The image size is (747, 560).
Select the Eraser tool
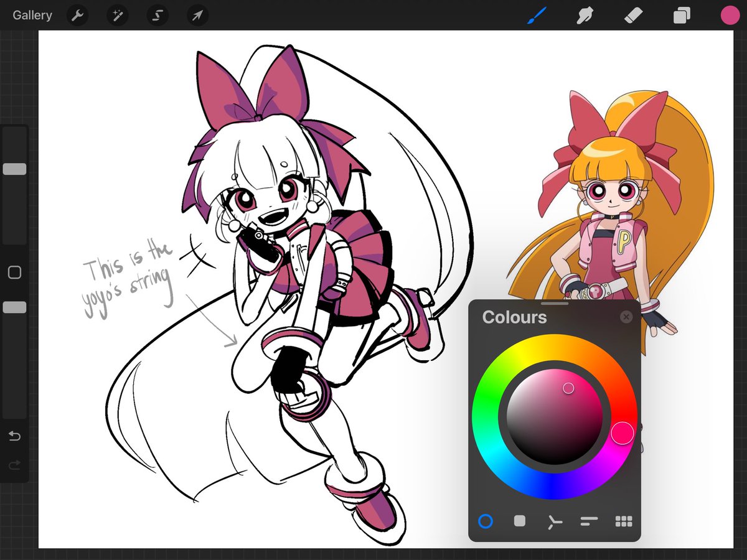[x=633, y=15]
